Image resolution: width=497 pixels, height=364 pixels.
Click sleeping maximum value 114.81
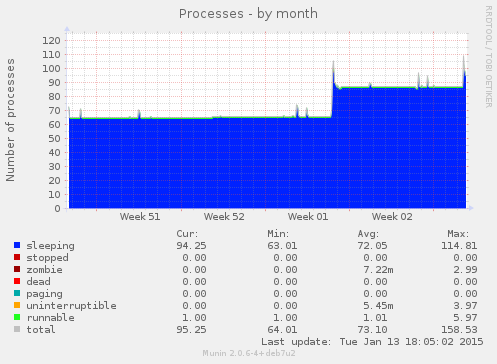[x=459, y=246]
